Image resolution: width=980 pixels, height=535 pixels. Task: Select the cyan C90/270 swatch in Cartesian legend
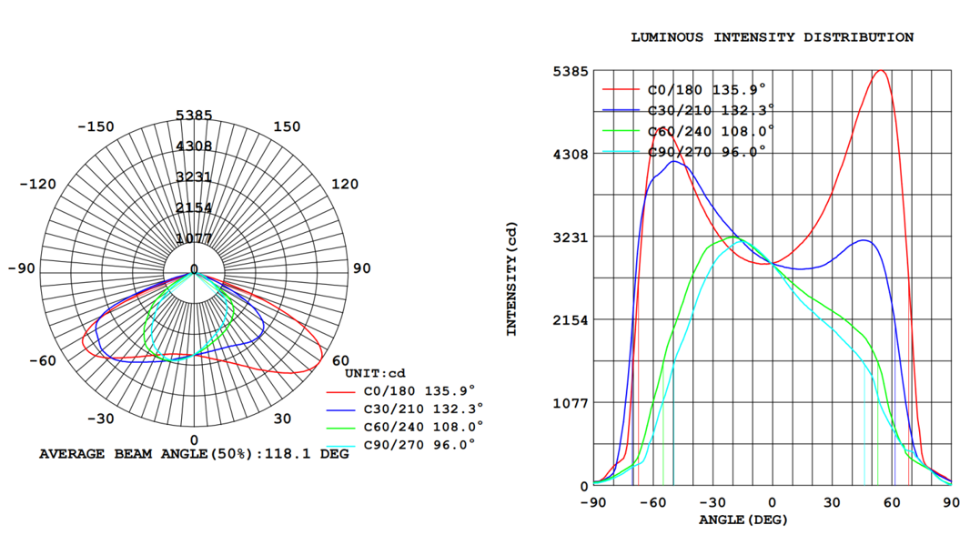(622, 152)
